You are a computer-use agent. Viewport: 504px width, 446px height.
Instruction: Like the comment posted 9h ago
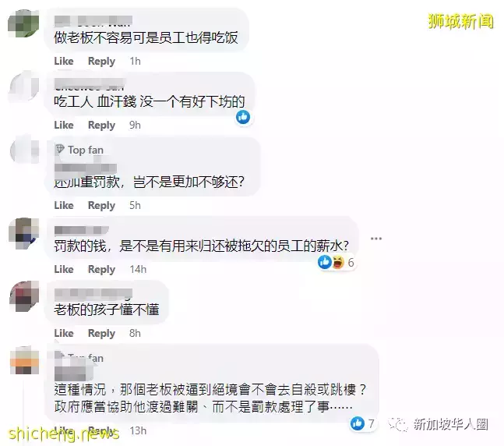pos(64,125)
